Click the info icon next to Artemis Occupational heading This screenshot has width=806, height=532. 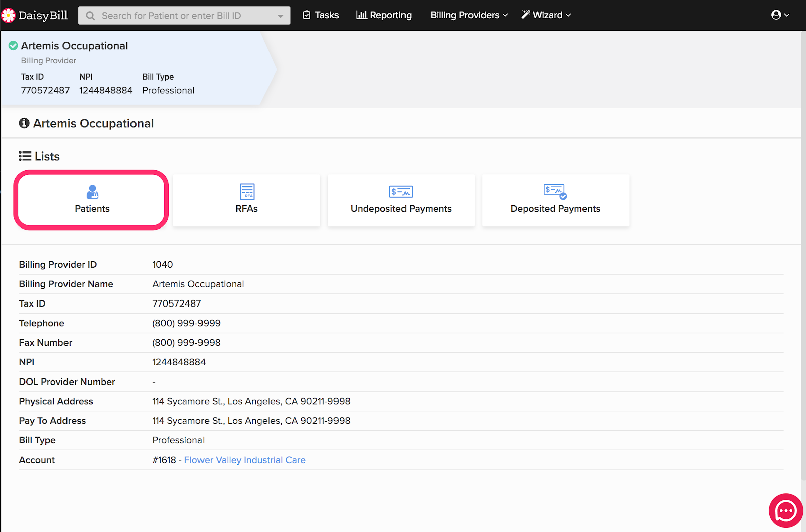24,123
